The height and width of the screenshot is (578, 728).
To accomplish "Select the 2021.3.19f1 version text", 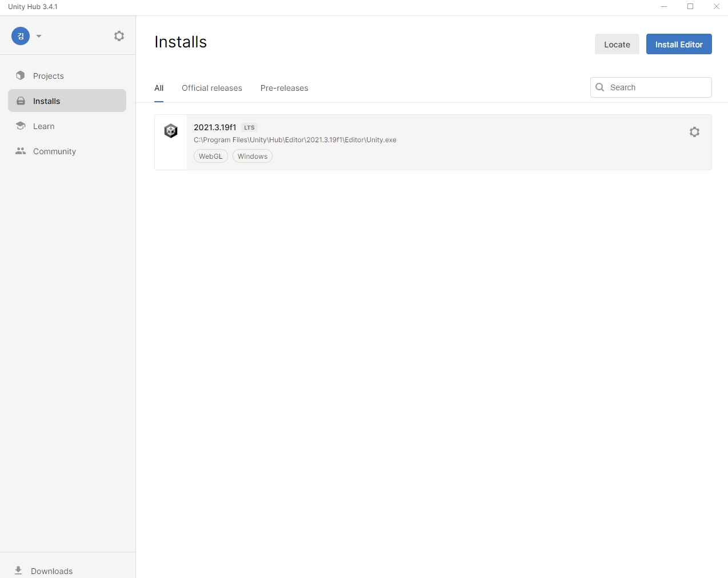I will pyautogui.click(x=215, y=127).
